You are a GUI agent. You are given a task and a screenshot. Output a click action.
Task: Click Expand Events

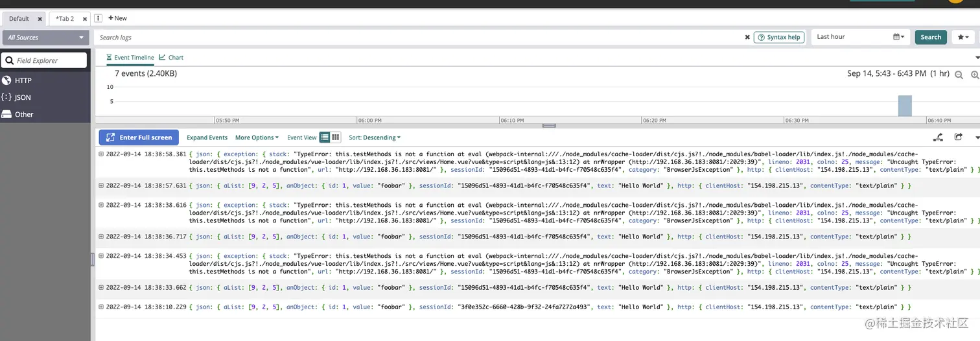coord(207,137)
